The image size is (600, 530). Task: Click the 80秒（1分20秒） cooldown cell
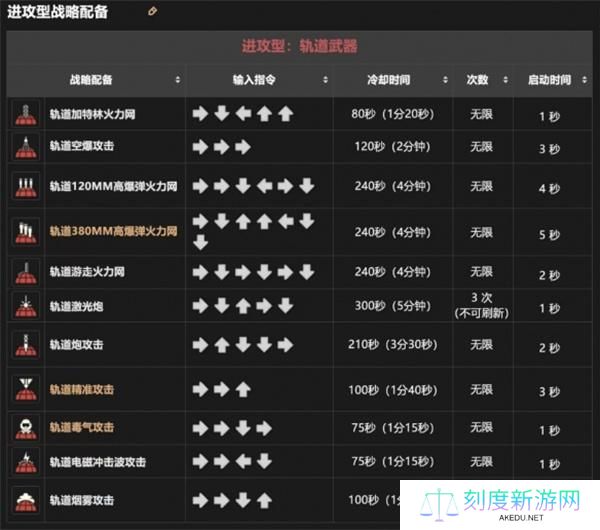coord(393,114)
